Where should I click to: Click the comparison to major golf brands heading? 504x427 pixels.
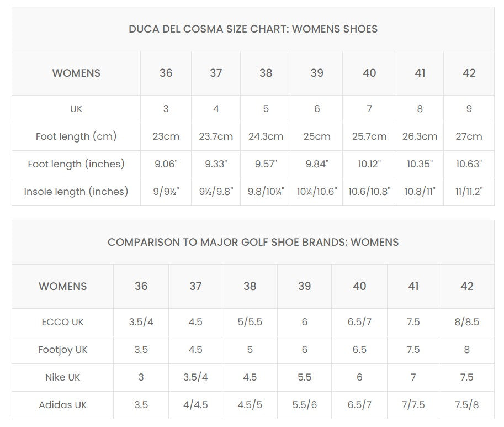(253, 242)
